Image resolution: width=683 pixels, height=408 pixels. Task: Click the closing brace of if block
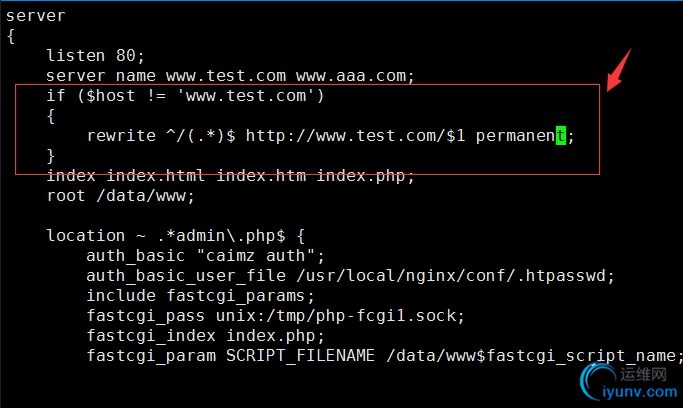pyautogui.click(x=51, y=156)
